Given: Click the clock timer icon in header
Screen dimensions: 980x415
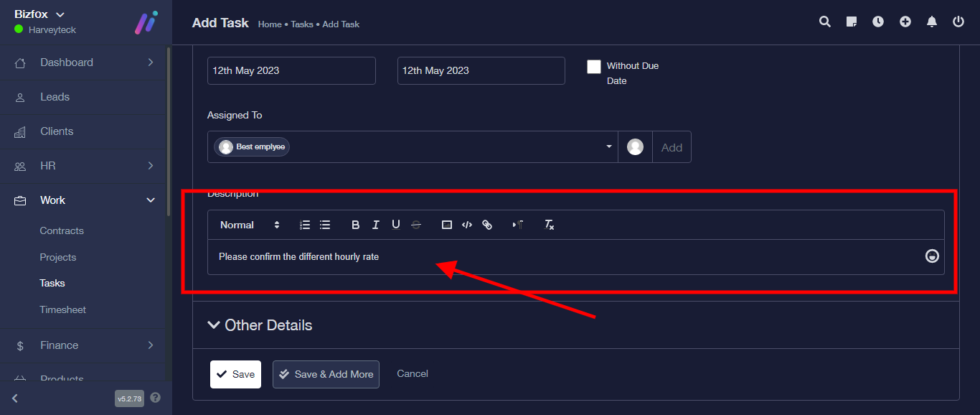Looking at the screenshot, I should [878, 22].
